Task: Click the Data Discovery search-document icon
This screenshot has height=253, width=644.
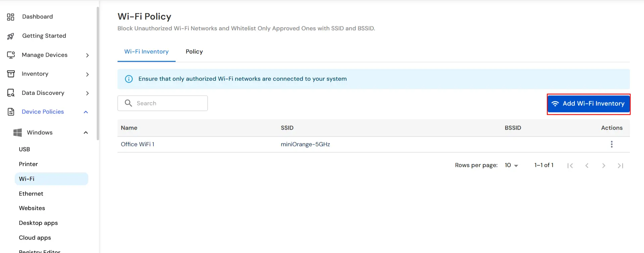Action: coord(11,93)
